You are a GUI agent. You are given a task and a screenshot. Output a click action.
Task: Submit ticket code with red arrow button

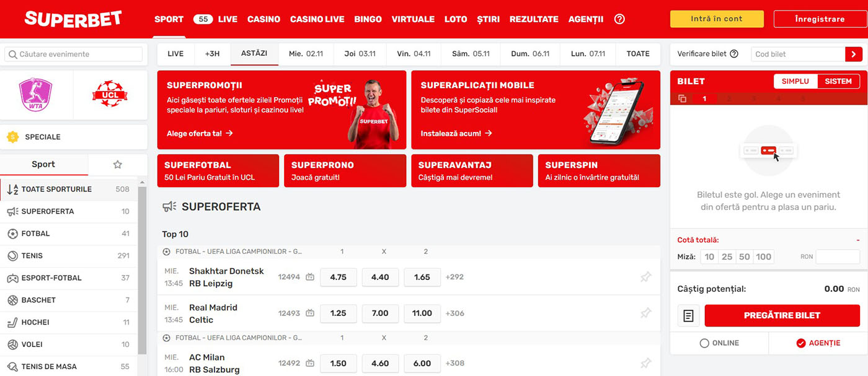tap(854, 54)
